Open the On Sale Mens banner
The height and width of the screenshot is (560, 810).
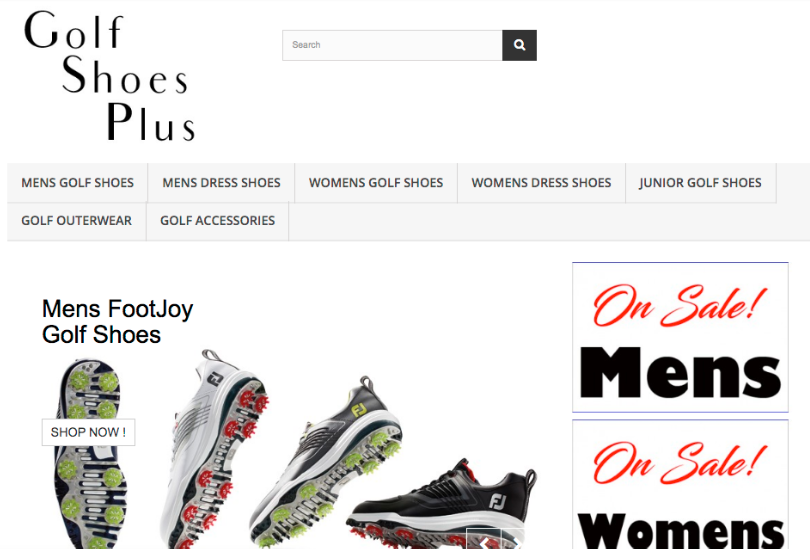[x=680, y=337]
